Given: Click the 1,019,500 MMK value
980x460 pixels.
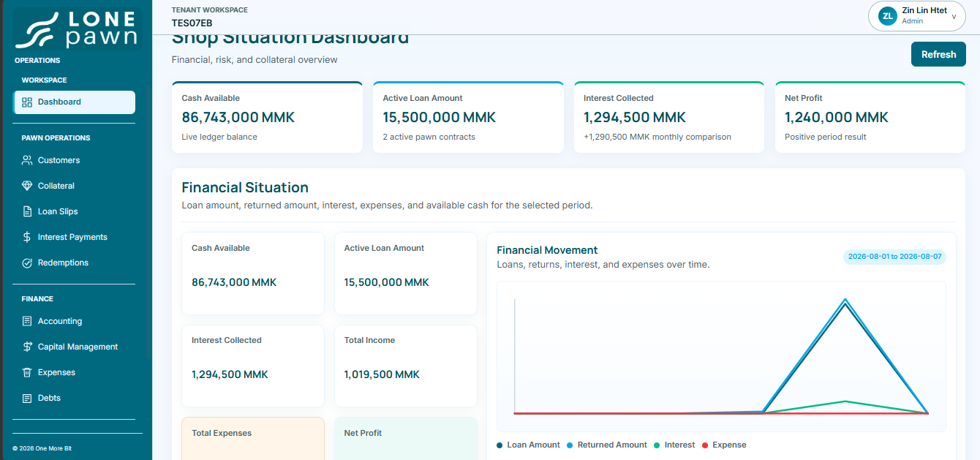Looking at the screenshot, I should [382, 374].
